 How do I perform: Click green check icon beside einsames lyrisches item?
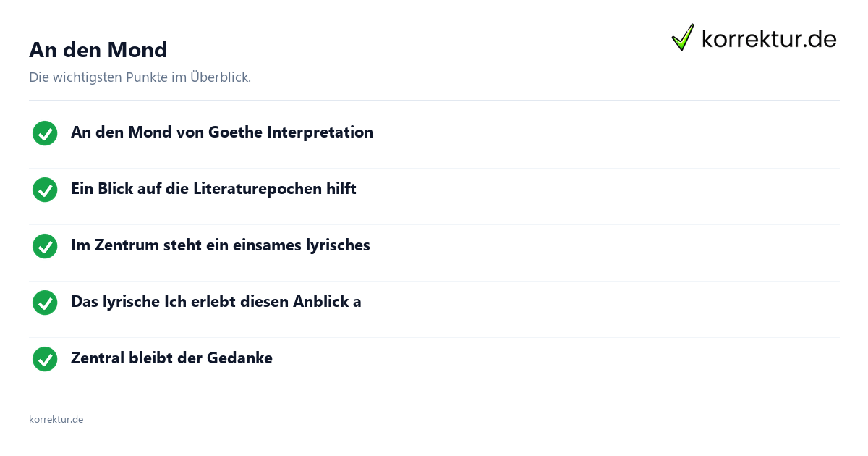[x=45, y=246]
